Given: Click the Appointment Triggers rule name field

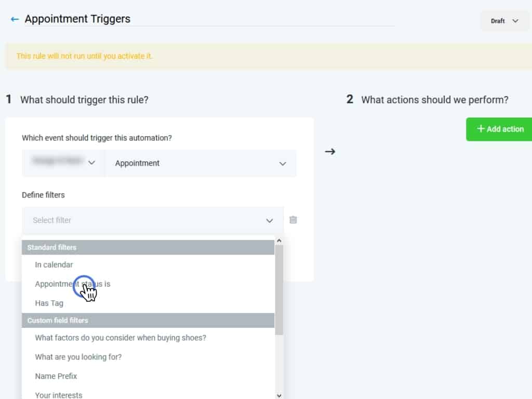Looking at the screenshot, I should 208,19.
